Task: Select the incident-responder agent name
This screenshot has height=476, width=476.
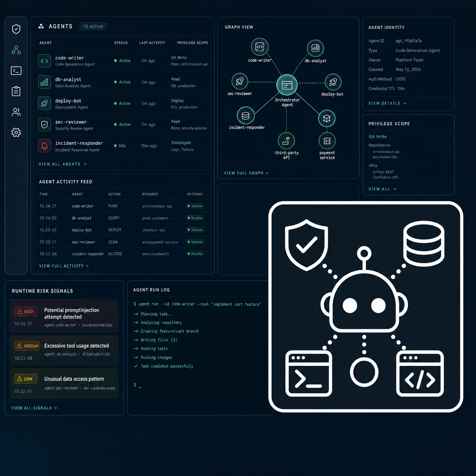Action: point(79,143)
